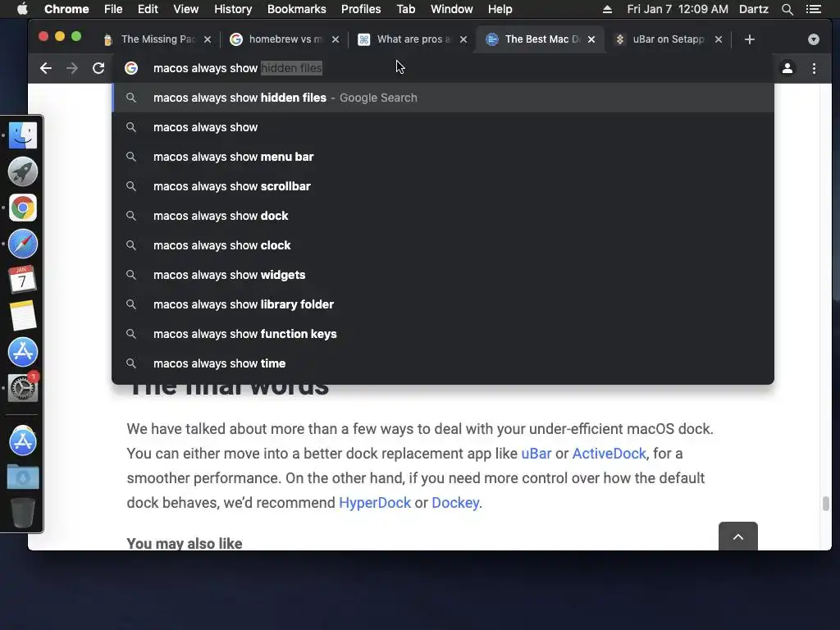Click the Chrome icon in the dock
840x630 pixels.
22,208
